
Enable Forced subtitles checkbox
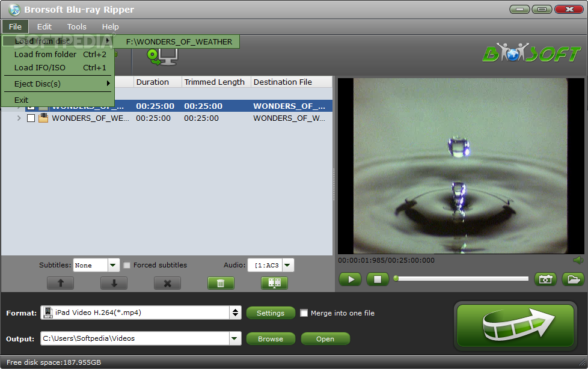(x=127, y=265)
